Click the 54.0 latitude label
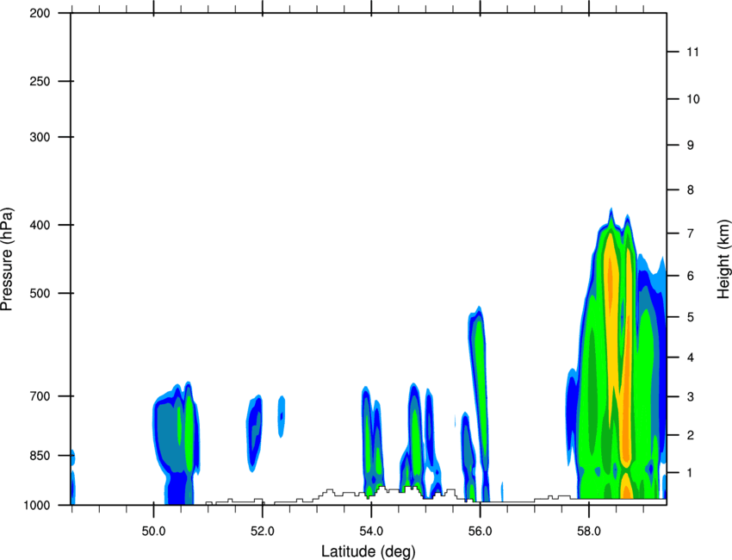Image resolution: width=732 pixels, height=560 pixels. (371, 532)
